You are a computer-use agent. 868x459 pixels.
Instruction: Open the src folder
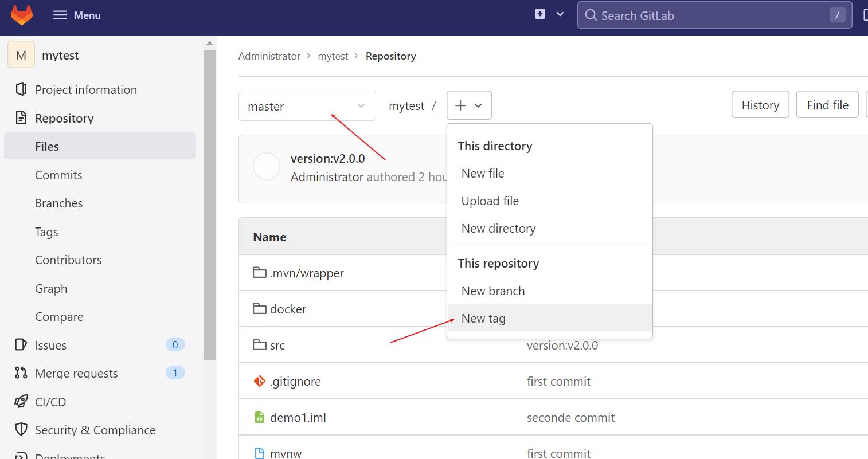click(277, 346)
